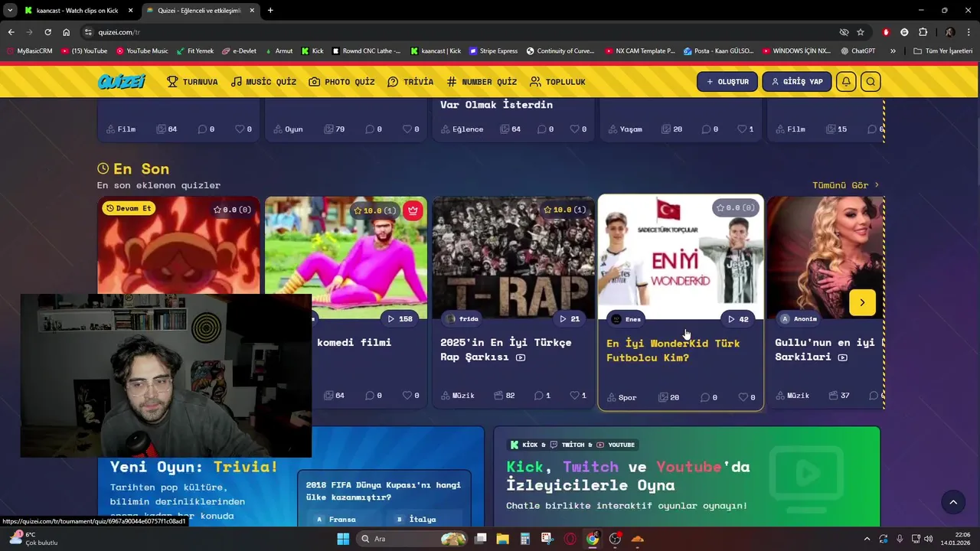Bookmark this page with star icon
Image resolution: width=980 pixels, height=551 pixels.
(x=861, y=32)
